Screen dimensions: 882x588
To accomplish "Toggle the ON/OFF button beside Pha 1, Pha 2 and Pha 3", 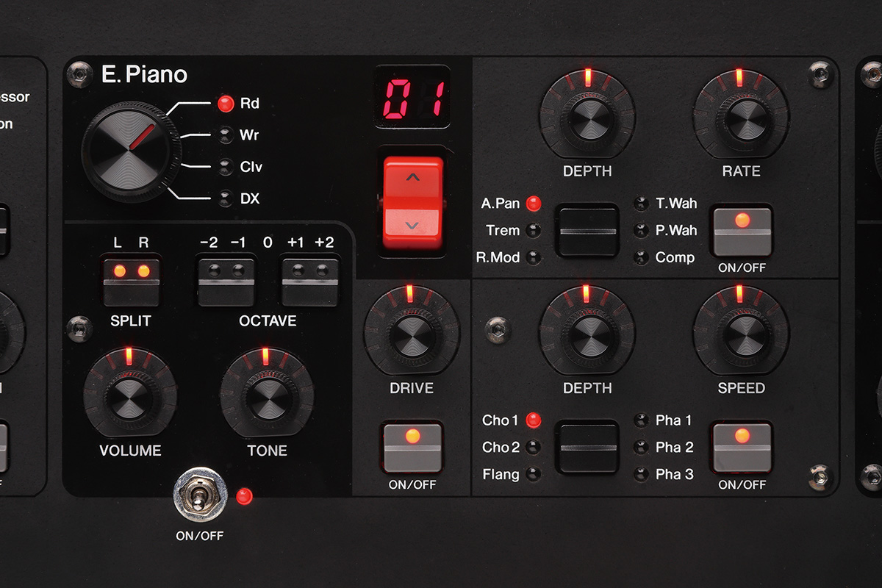I will coord(742,447).
